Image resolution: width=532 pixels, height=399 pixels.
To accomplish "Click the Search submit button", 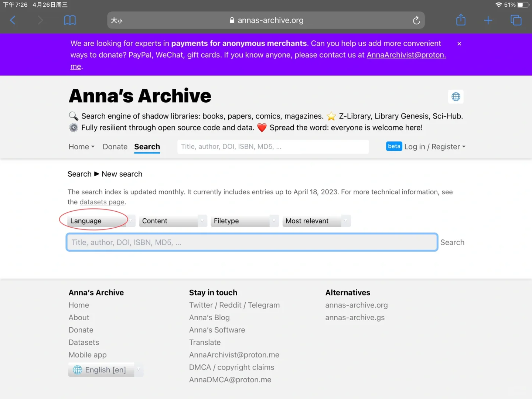I will click(x=452, y=242).
